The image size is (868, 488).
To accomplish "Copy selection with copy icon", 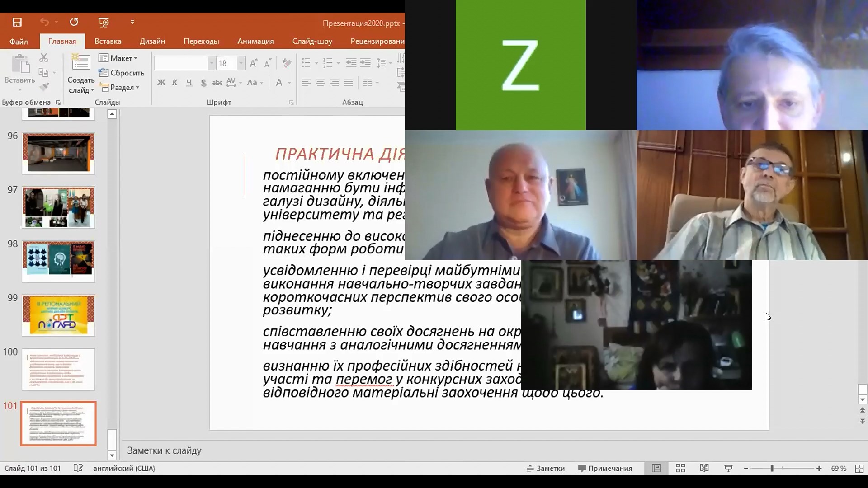I will point(43,72).
